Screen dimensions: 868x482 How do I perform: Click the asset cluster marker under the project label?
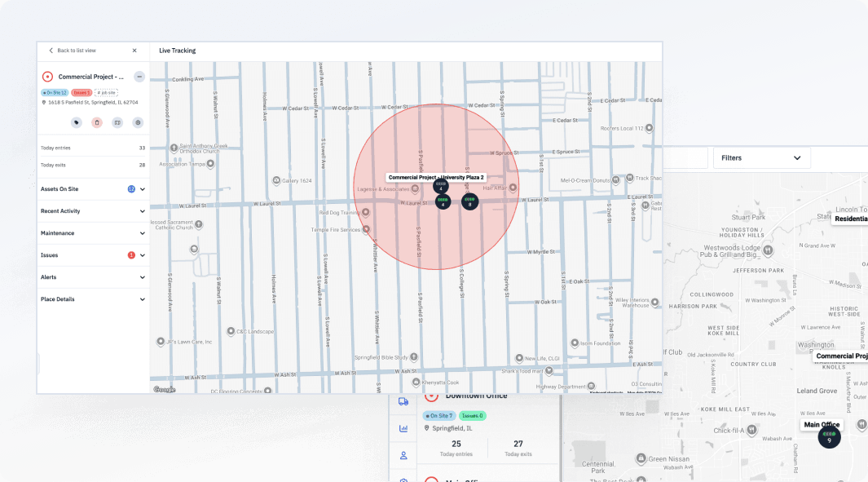[x=441, y=186]
